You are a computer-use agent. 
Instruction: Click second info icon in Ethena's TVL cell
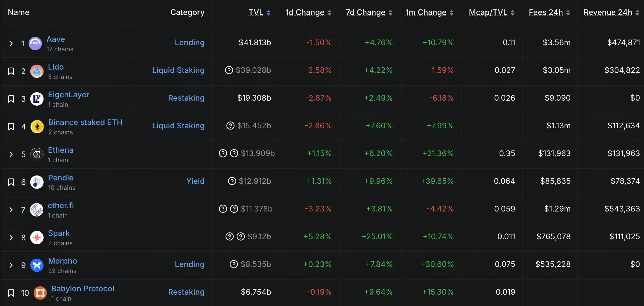tap(234, 153)
